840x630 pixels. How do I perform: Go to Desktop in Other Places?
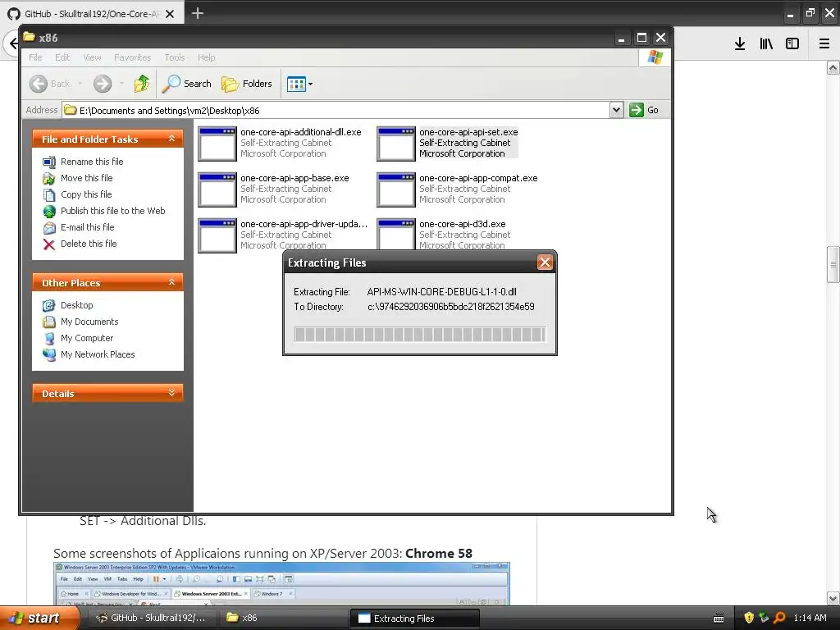pyautogui.click(x=76, y=305)
